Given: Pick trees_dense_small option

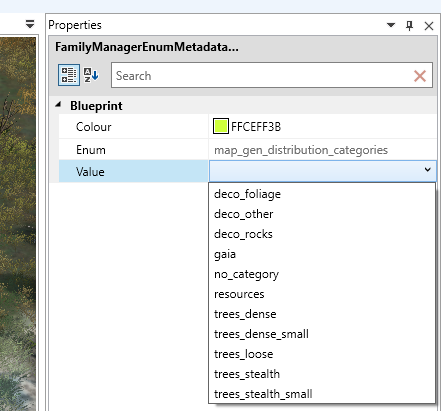Looking at the screenshot, I should [322, 334].
